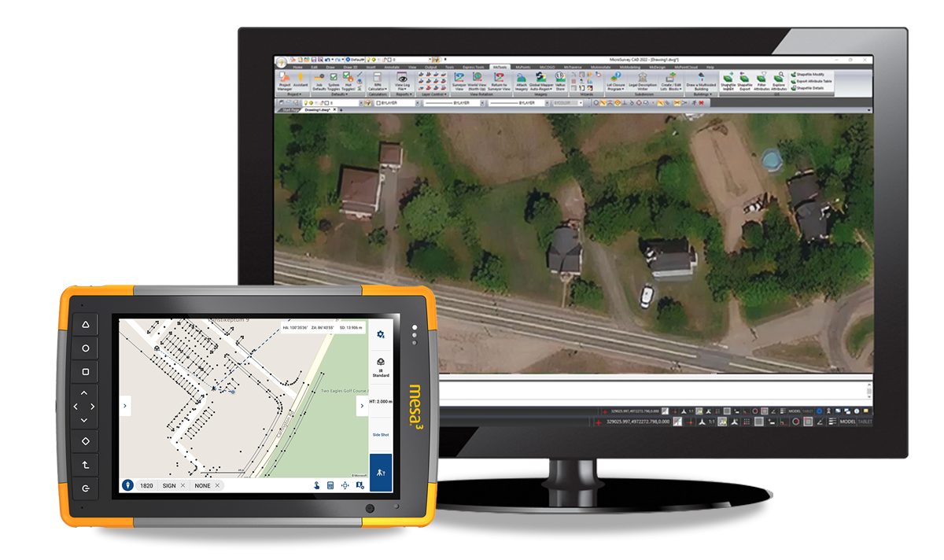Open the Lot Closure Program dropdown
Viewport: 944px width, 560px height.
coord(616,89)
